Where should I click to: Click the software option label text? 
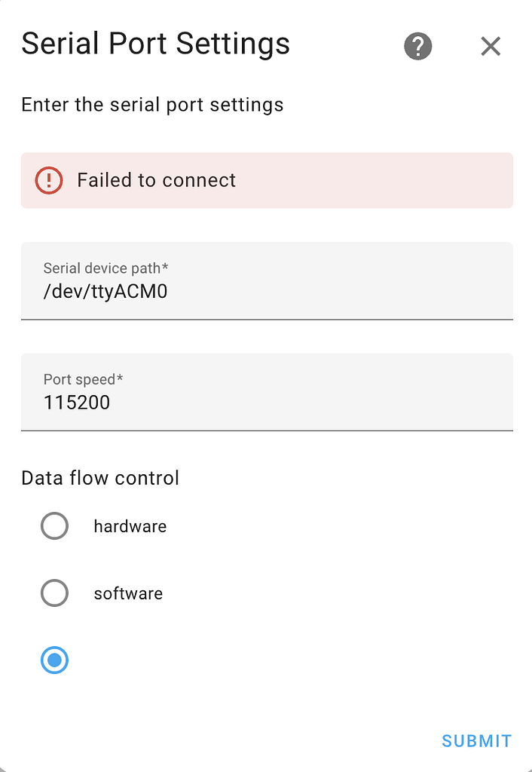127,593
